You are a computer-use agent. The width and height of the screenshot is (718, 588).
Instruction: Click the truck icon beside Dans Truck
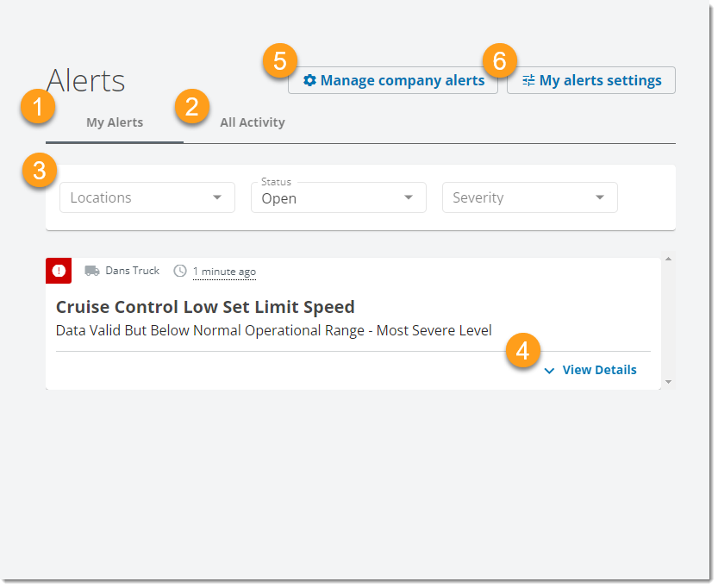coord(91,270)
